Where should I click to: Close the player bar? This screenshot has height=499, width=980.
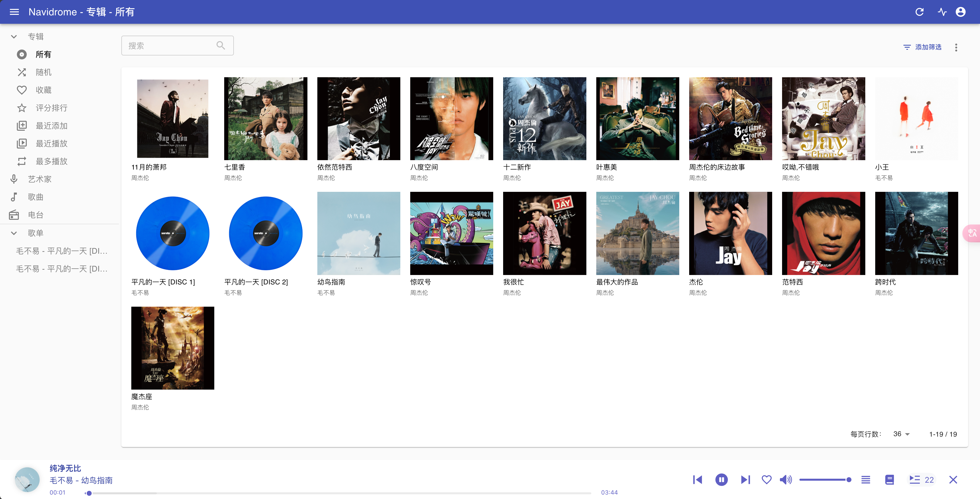[x=953, y=480]
